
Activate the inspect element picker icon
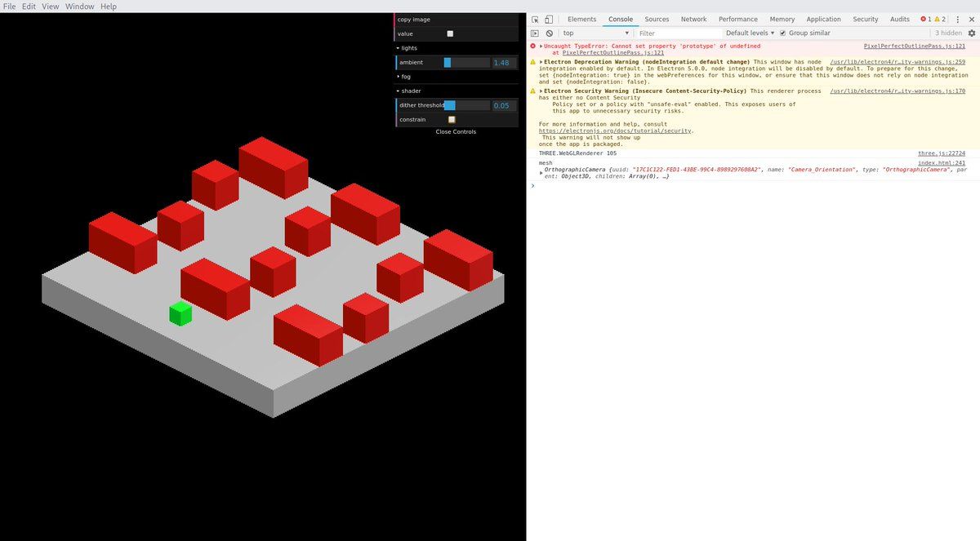(x=535, y=20)
